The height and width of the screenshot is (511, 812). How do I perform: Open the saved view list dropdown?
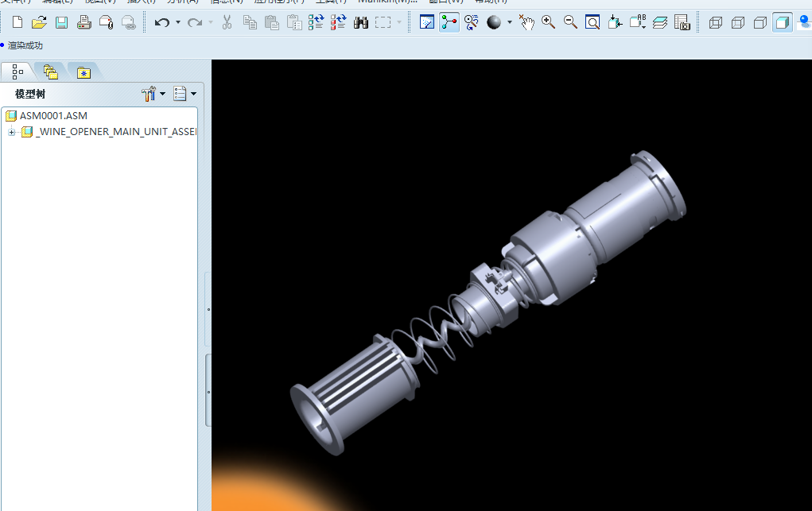tap(638, 22)
